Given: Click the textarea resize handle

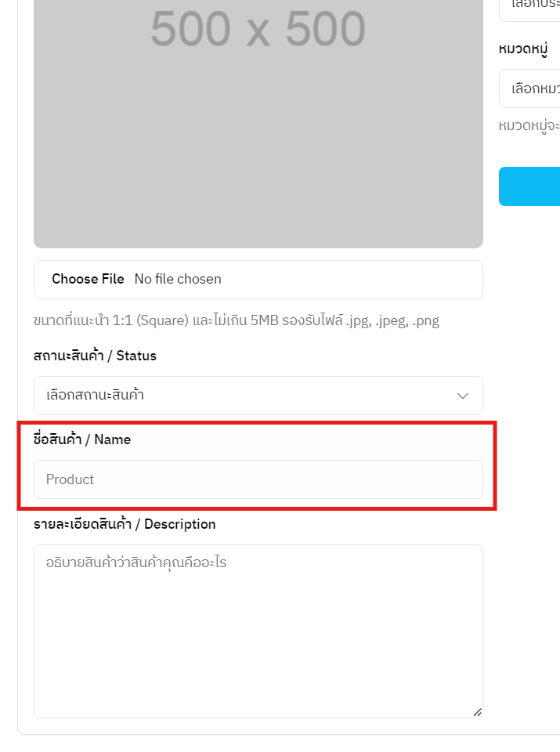Looking at the screenshot, I should tap(478, 710).
